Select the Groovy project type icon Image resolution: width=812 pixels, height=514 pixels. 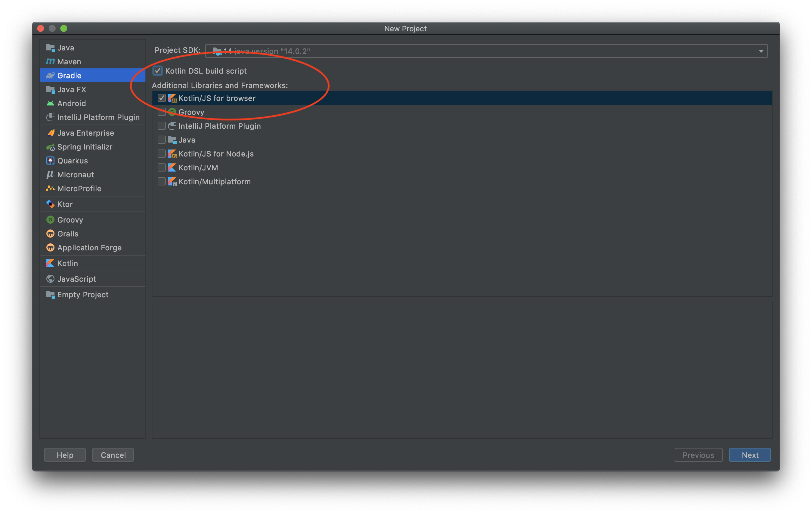point(50,219)
